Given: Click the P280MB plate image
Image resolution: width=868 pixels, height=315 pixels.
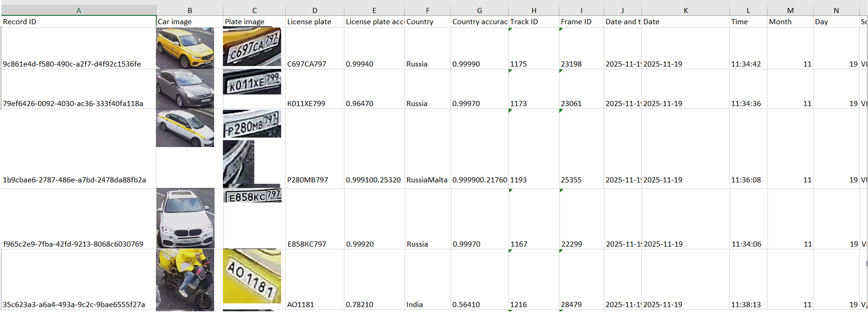Looking at the screenshot, I should tap(252, 124).
